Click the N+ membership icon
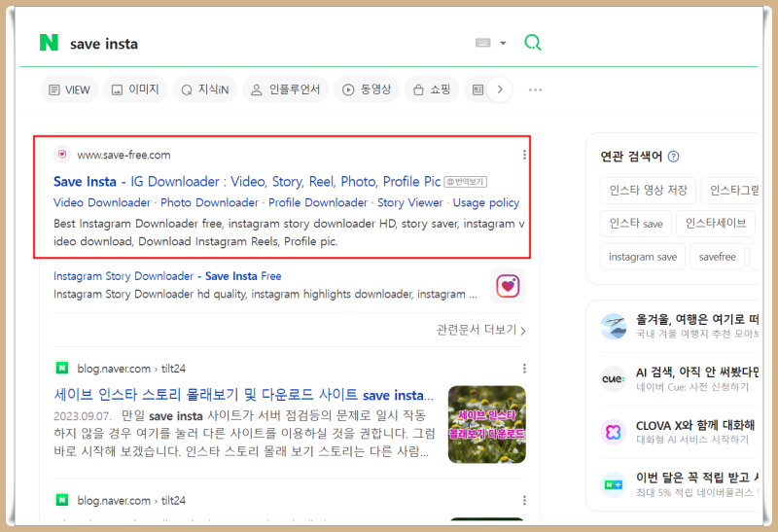Viewport: 778px width, 532px height. [x=614, y=484]
